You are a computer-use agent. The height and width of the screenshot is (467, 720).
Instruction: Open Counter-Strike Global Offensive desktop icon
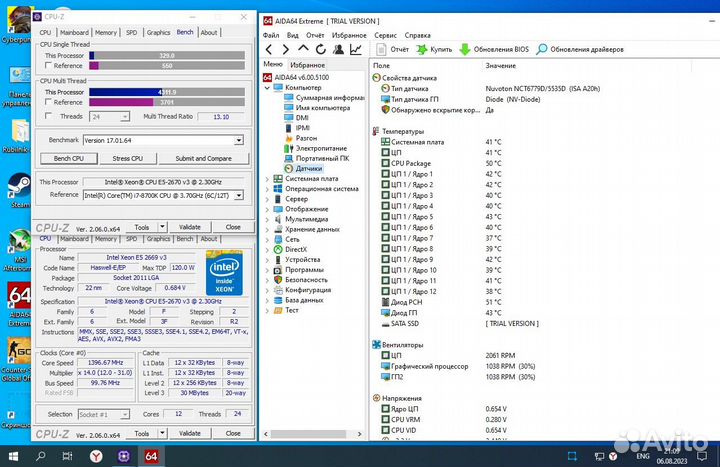click(16, 360)
